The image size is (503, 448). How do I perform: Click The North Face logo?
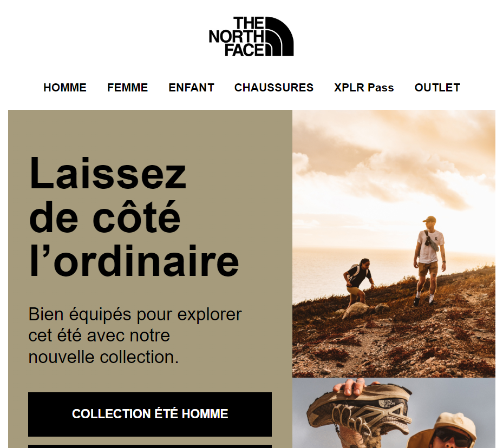251,36
